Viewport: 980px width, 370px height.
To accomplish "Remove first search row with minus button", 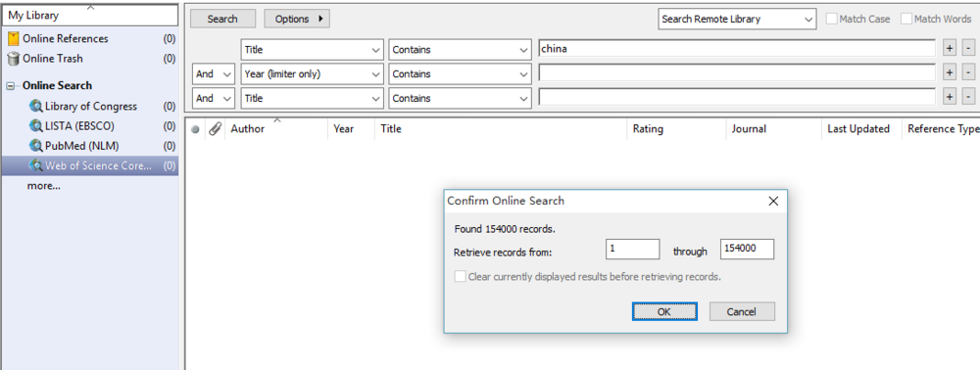I will [x=968, y=48].
